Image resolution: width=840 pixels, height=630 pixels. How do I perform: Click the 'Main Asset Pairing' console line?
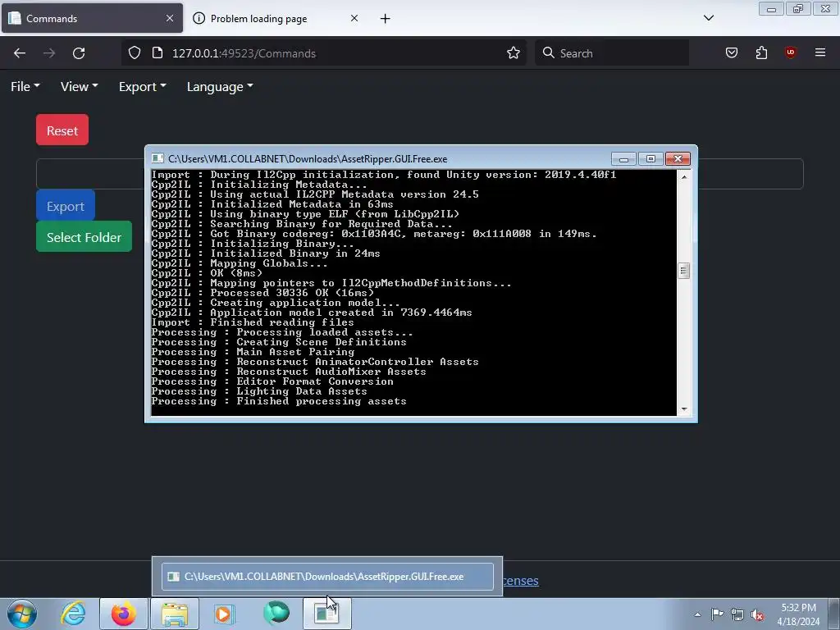pos(253,352)
